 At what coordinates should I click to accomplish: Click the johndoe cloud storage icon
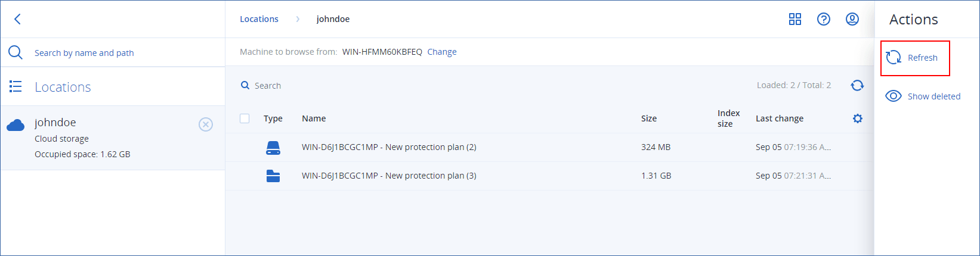(x=16, y=125)
